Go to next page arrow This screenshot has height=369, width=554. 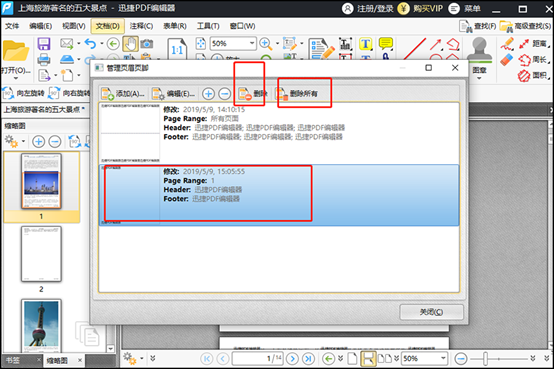pos(292,359)
